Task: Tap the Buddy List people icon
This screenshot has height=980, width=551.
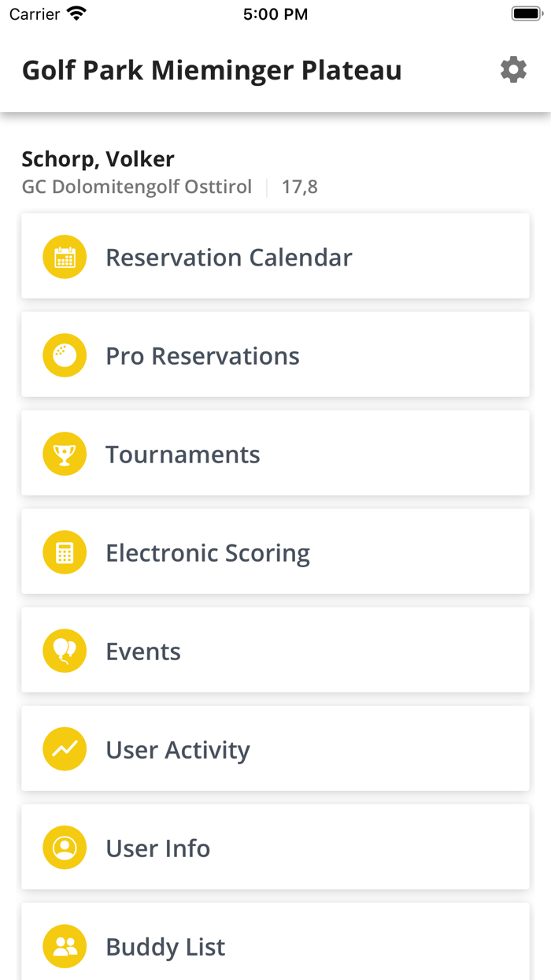Action: [65, 946]
